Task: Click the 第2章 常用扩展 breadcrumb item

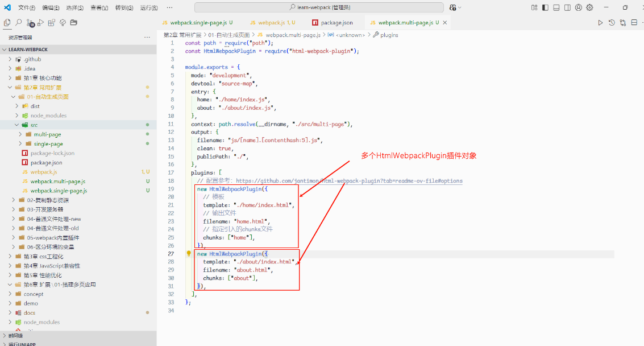Action: point(182,35)
